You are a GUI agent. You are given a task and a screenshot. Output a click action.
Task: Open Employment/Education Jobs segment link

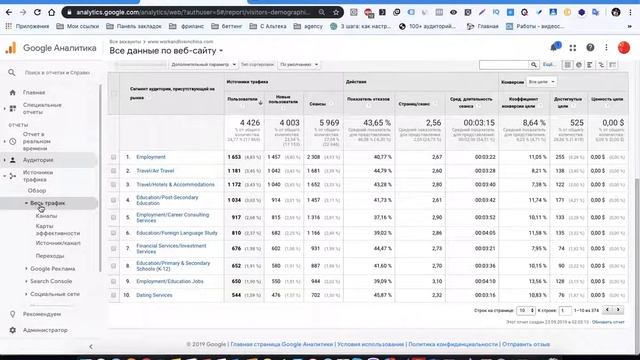pyautogui.click(x=169, y=281)
